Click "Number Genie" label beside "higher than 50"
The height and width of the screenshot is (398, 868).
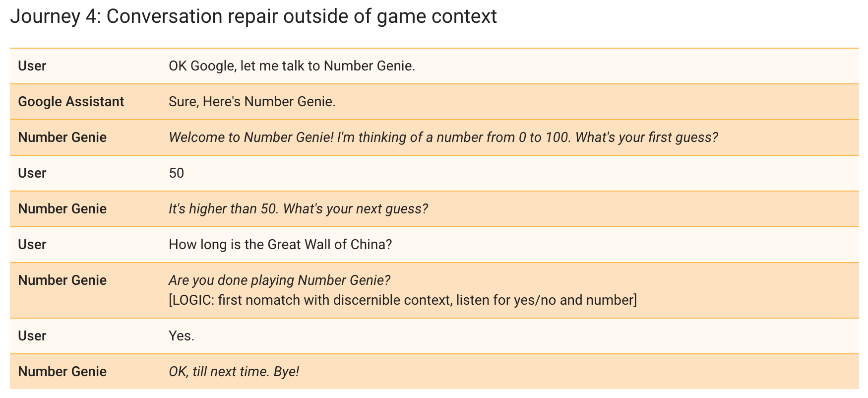(62, 209)
